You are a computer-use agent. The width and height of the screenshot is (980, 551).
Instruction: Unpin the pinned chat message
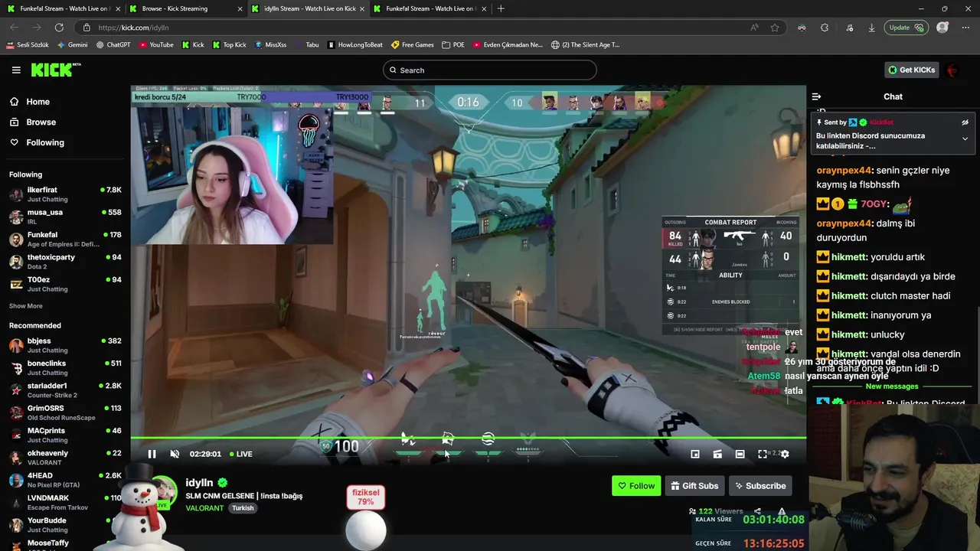coord(965,122)
